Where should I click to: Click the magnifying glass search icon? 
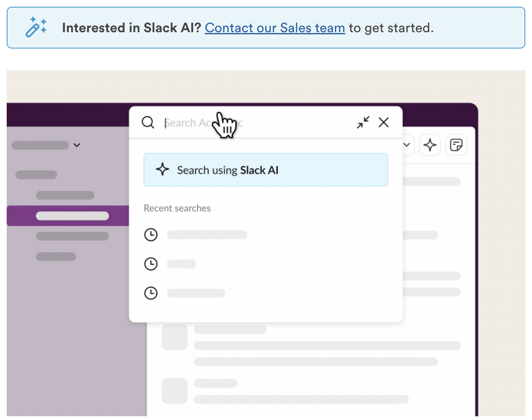coord(148,123)
